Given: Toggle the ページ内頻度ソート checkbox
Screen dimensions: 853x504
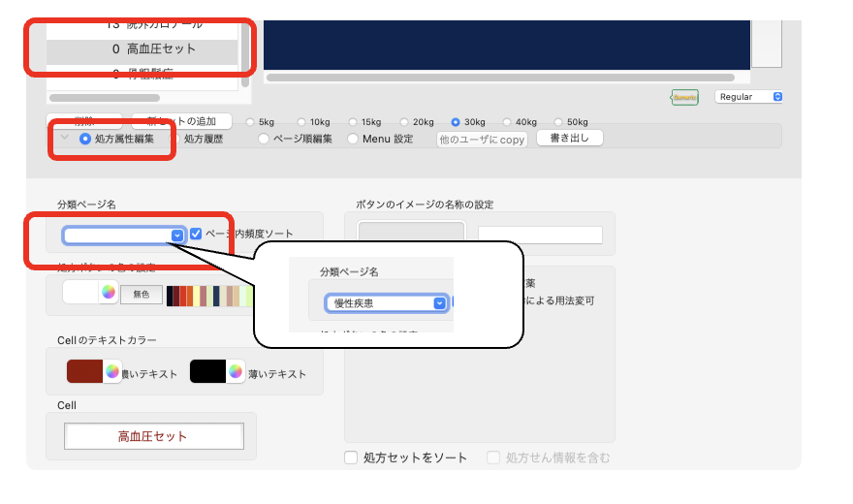Looking at the screenshot, I should 197,234.
